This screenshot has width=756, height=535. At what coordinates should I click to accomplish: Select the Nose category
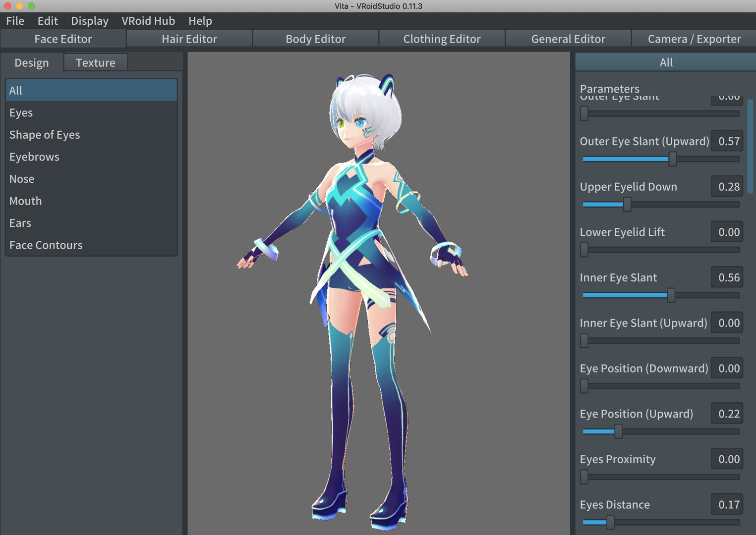click(22, 179)
